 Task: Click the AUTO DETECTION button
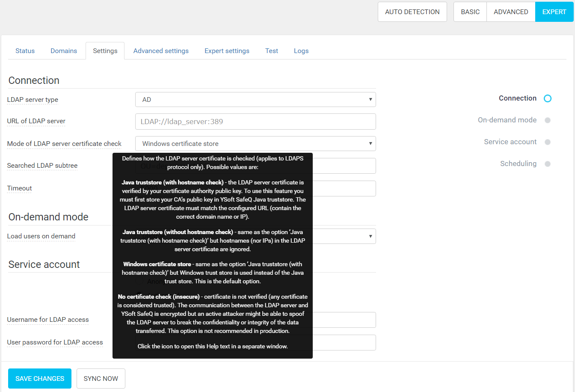point(412,12)
